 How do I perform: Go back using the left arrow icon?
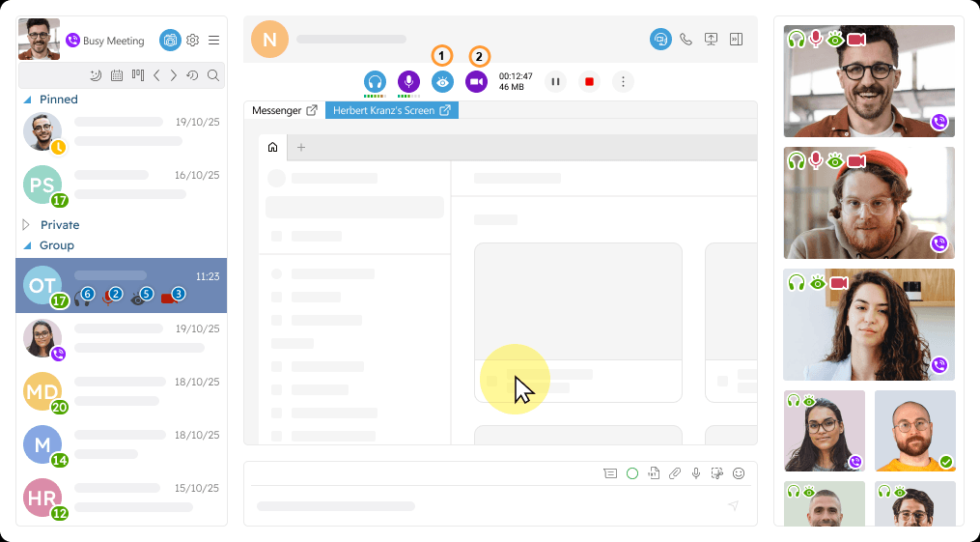coord(156,75)
